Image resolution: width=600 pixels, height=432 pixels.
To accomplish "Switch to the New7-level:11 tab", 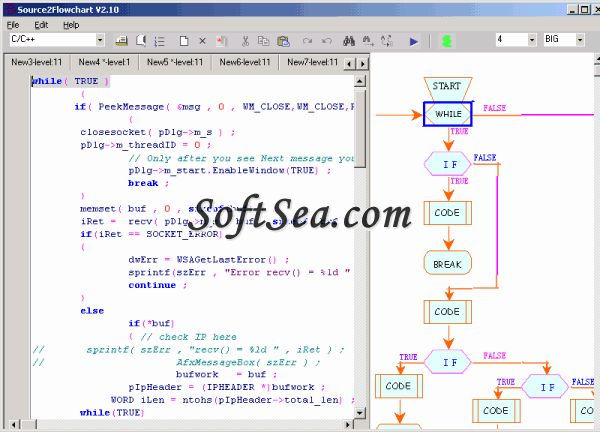I will [312, 62].
